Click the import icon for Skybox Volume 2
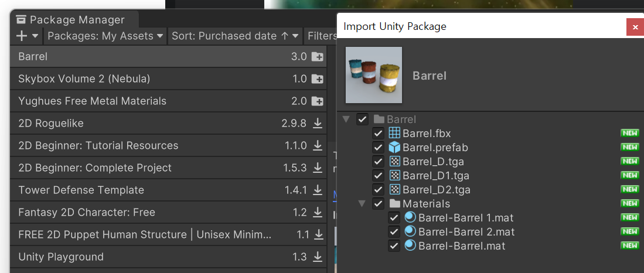 coord(317,79)
